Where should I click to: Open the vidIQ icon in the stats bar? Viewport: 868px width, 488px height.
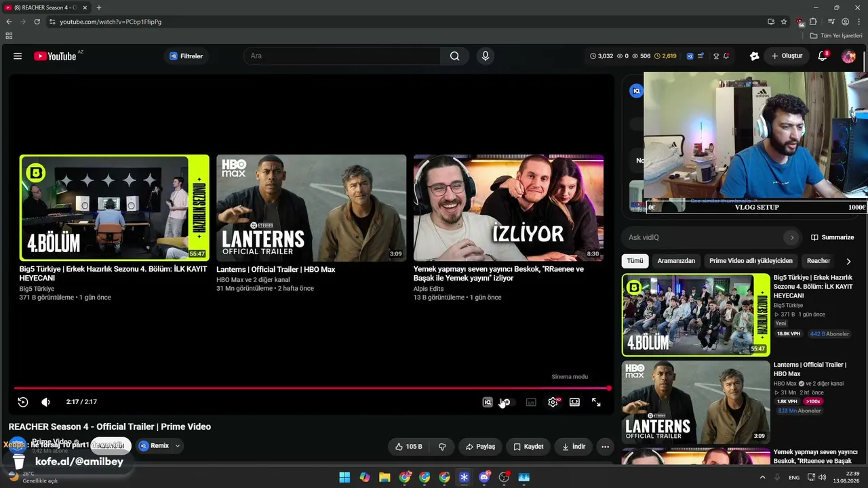pos(690,56)
